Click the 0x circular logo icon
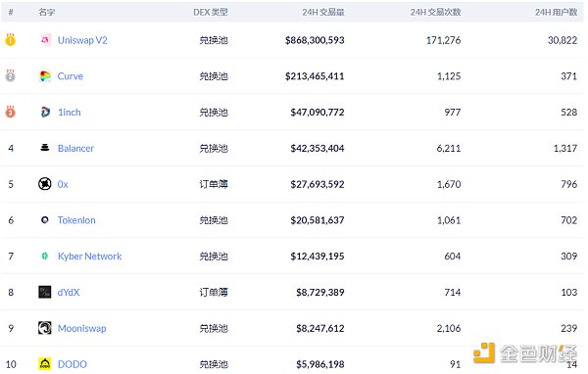Viewport: 588px width, 374px height. (x=45, y=184)
